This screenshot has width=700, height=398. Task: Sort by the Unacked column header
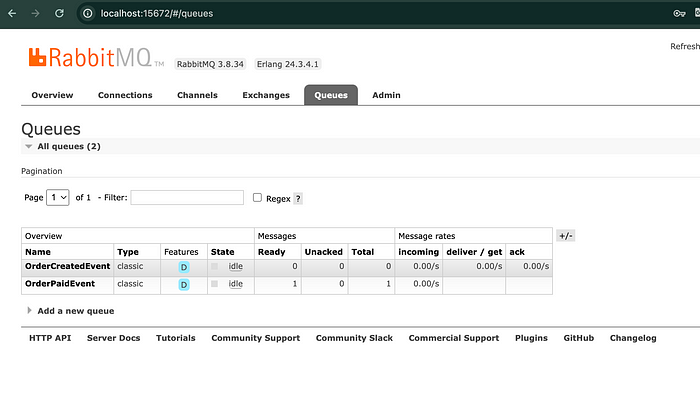point(323,252)
